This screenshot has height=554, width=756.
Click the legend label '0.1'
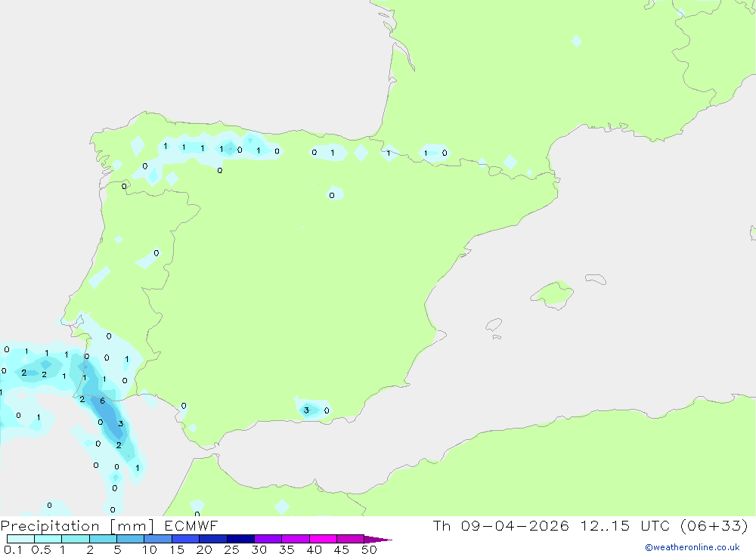click(x=13, y=549)
